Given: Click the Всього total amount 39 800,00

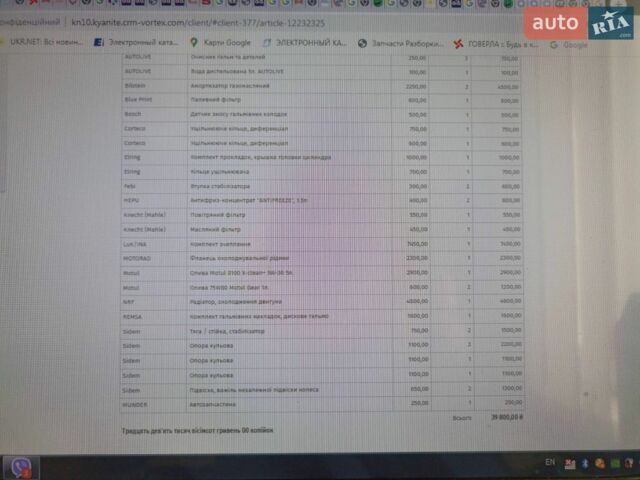Looking at the screenshot, I should click(x=507, y=417).
